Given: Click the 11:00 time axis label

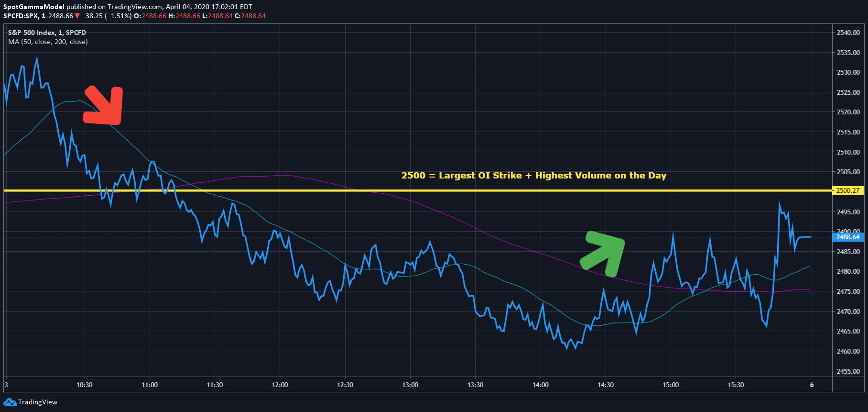Looking at the screenshot, I should [150, 385].
